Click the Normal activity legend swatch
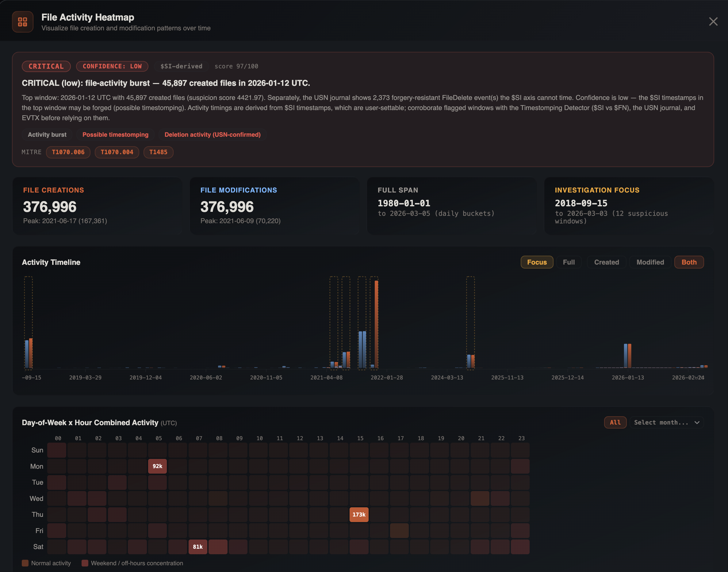This screenshot has width=728, height=572. (25, 563)
